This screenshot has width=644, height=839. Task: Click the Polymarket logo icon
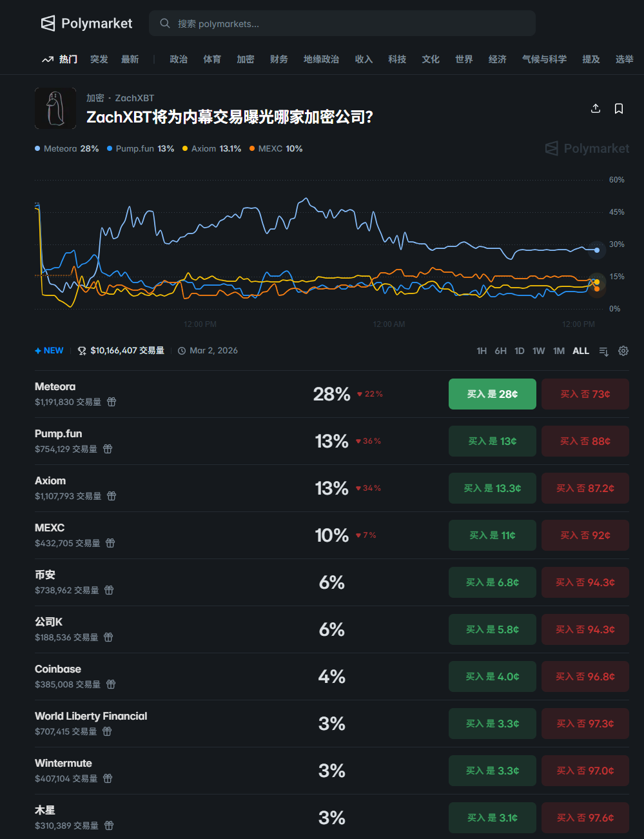(x=48, y=24)
